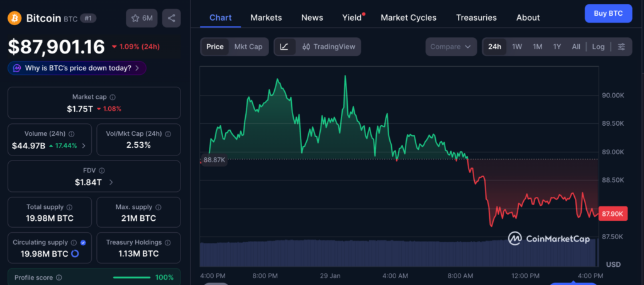Click the Market cap info icon
644x285 pixels.
click(113, 97)
